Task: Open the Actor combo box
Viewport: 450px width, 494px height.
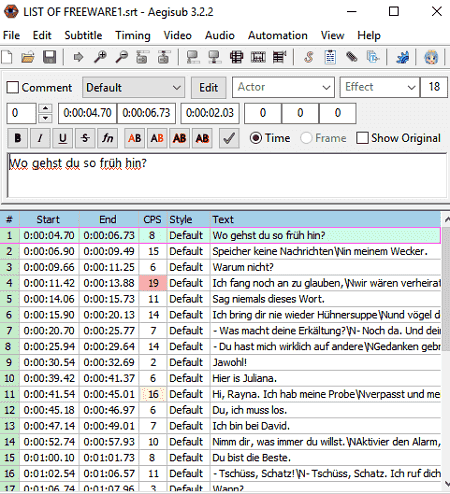Action: (283, 87)
